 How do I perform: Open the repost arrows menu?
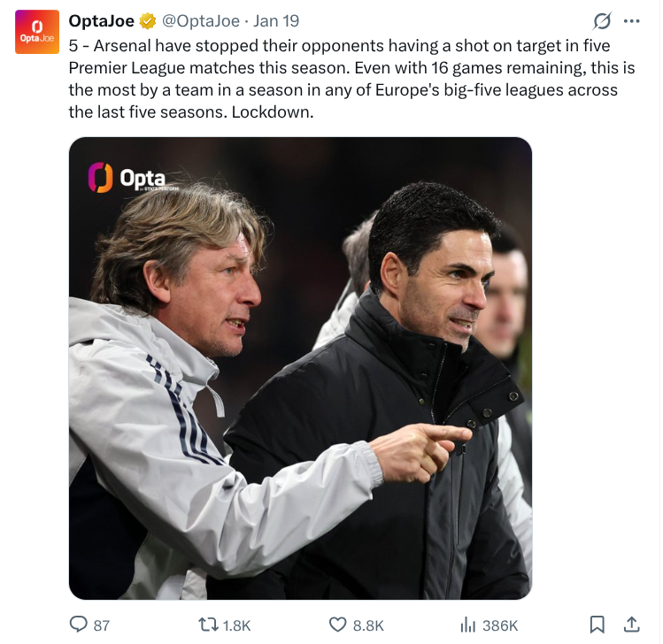(209, 625)
